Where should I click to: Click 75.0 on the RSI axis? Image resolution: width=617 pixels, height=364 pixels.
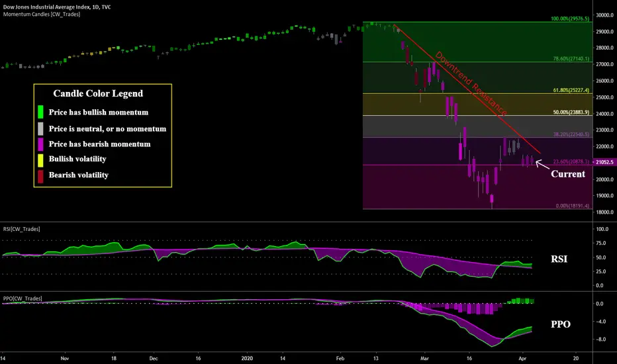pos(601,243)
